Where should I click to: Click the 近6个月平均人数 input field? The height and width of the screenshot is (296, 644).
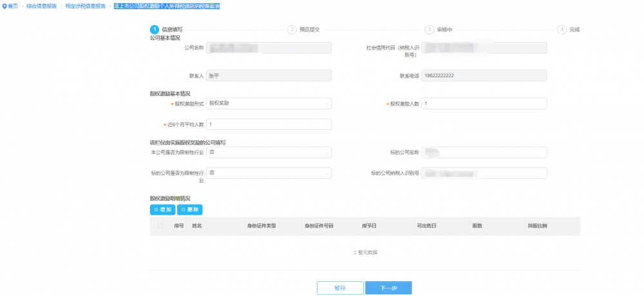(x=269, y=124)
